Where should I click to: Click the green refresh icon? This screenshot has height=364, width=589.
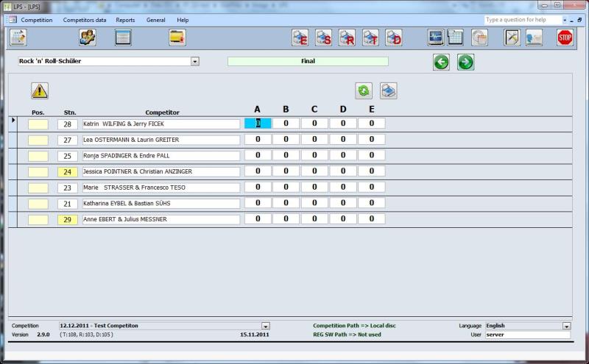pyautogui.click(x=364, y=90)
